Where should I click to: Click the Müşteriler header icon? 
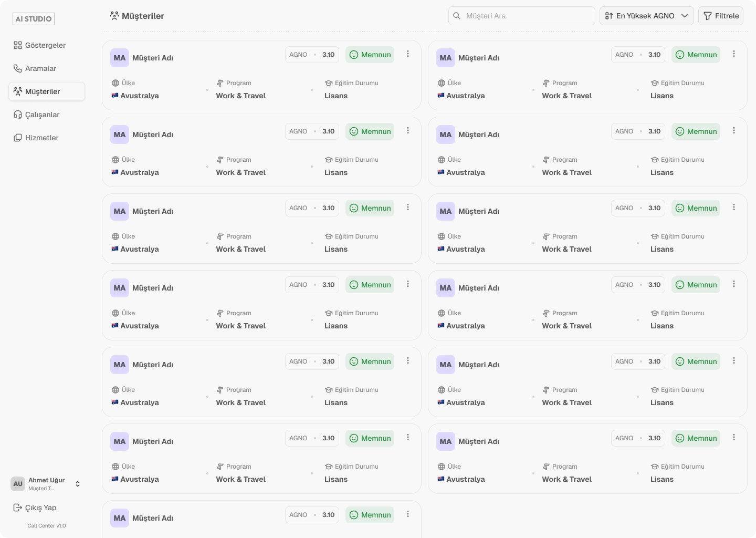coord(114,16)
